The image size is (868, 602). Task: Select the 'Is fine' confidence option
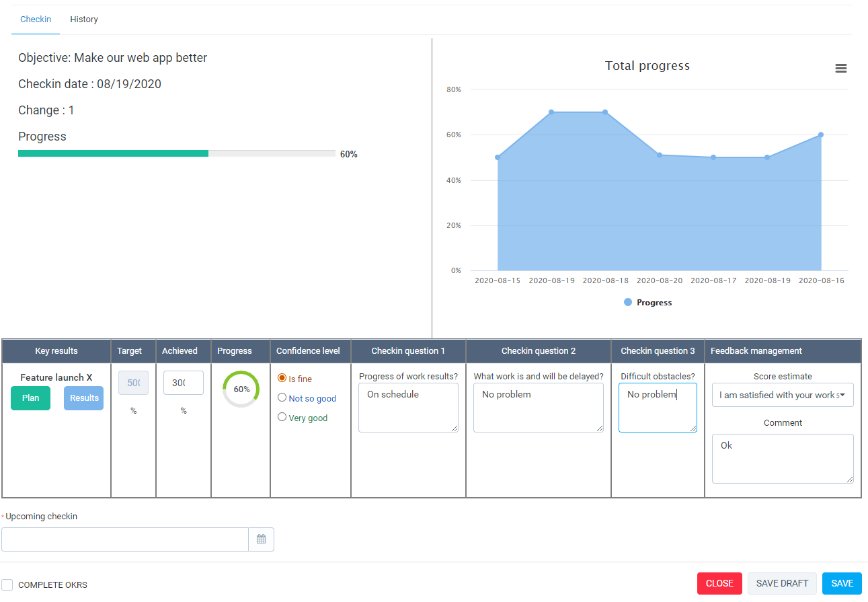[282, 379]
